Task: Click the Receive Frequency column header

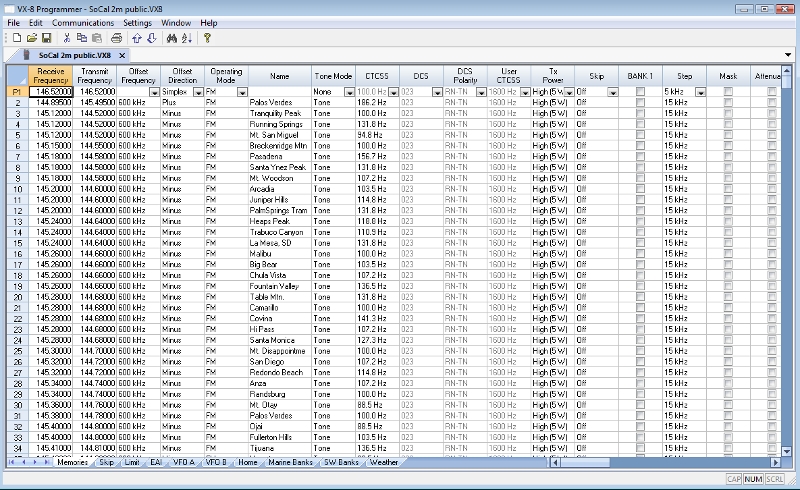Action: [51, 76]
